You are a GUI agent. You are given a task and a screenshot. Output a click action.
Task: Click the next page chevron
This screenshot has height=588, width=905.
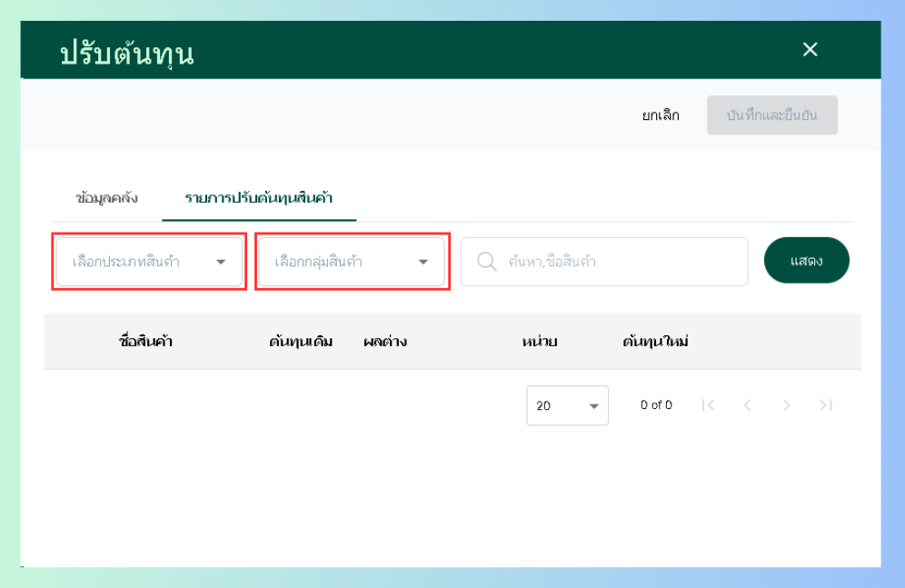click(x=786, y=405)
